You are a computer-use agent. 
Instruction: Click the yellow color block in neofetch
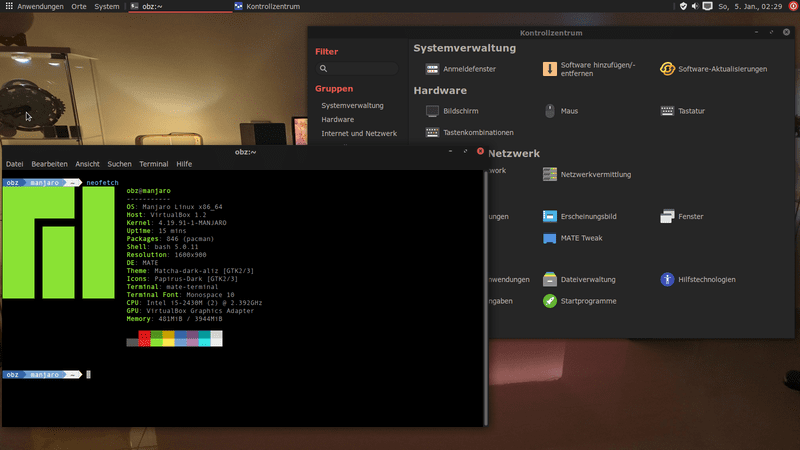168,338
